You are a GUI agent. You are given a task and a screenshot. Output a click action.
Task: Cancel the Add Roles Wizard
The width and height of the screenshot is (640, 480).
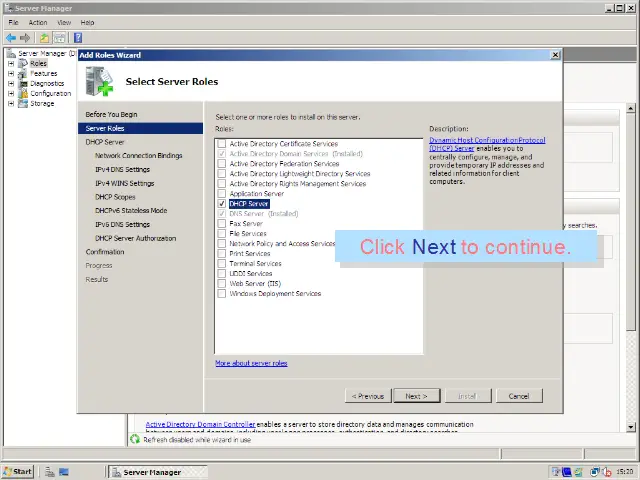(x=519, y=396)
